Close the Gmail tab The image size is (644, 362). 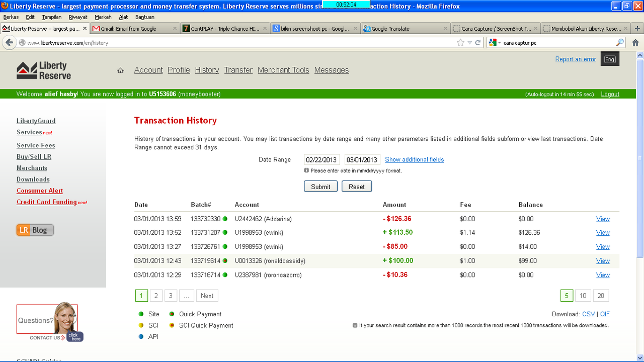(175, 29)
